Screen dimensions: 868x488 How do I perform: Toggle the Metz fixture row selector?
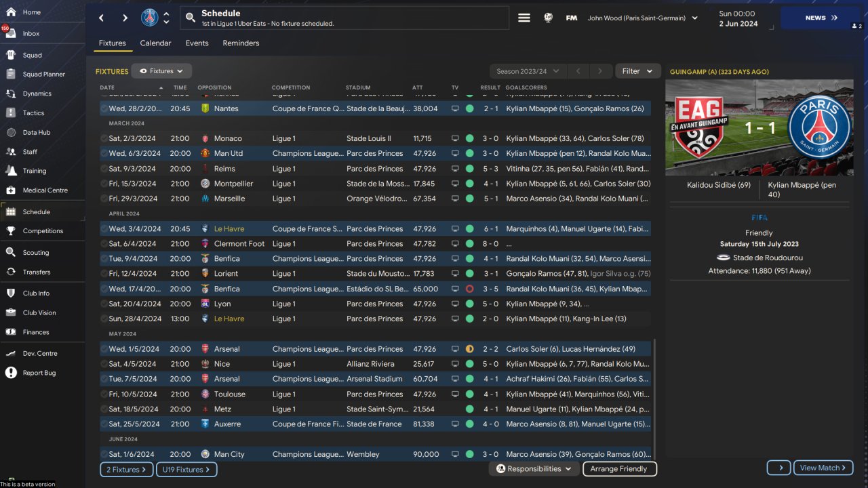[104, 409]
